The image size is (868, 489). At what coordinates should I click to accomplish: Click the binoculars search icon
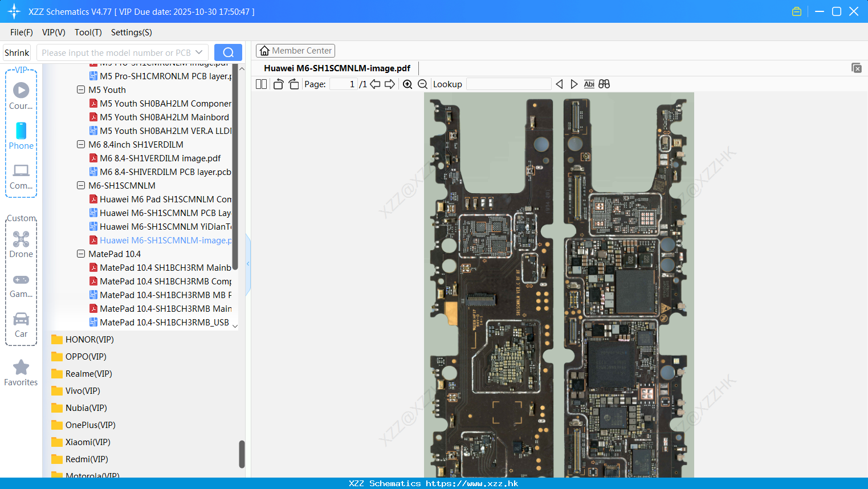point(604,84)
